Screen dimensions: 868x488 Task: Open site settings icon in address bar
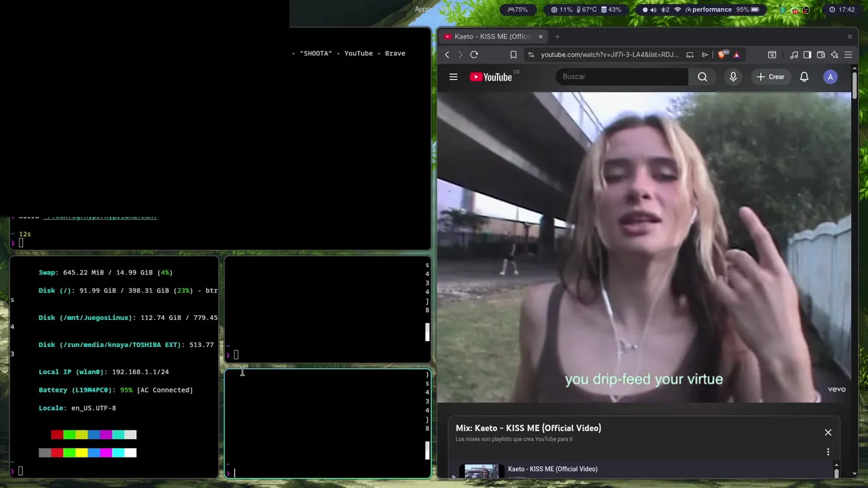[x=531, y=55]
